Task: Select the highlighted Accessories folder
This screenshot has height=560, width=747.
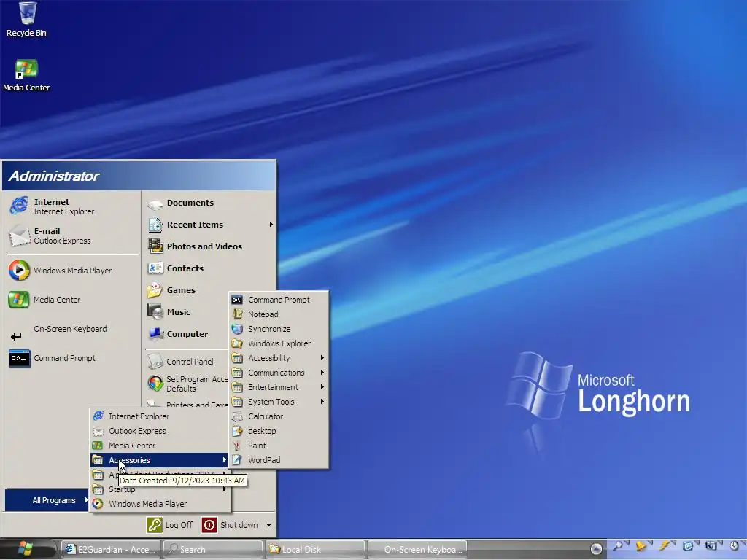Action: 159,461
